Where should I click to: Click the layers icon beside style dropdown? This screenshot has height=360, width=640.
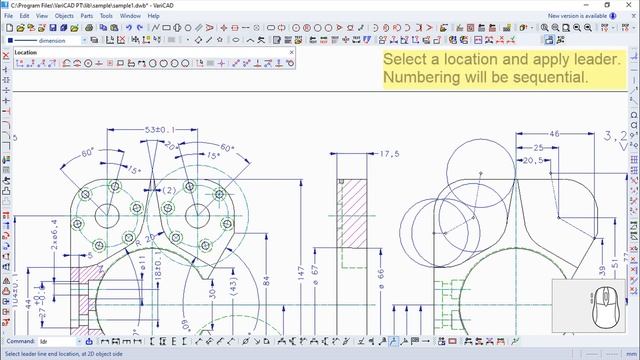[x=95, y=40]
